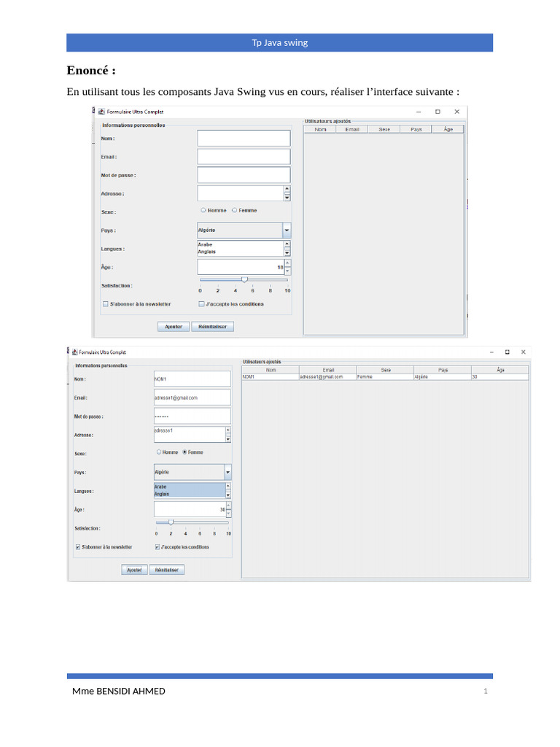This screenshot has width=560, height=747.
Task: Check the unchecked S'abonner à la newsletter box
Action: [x=106, y=304]
